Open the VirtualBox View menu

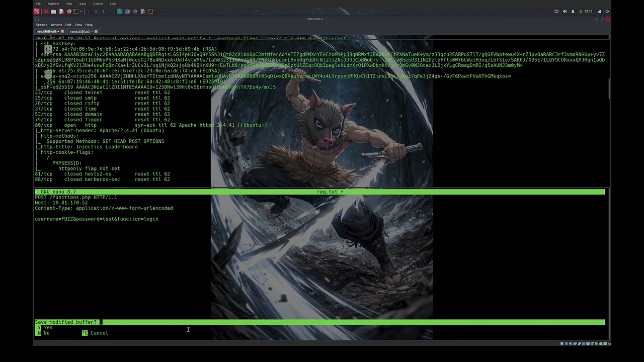(69, 4)
